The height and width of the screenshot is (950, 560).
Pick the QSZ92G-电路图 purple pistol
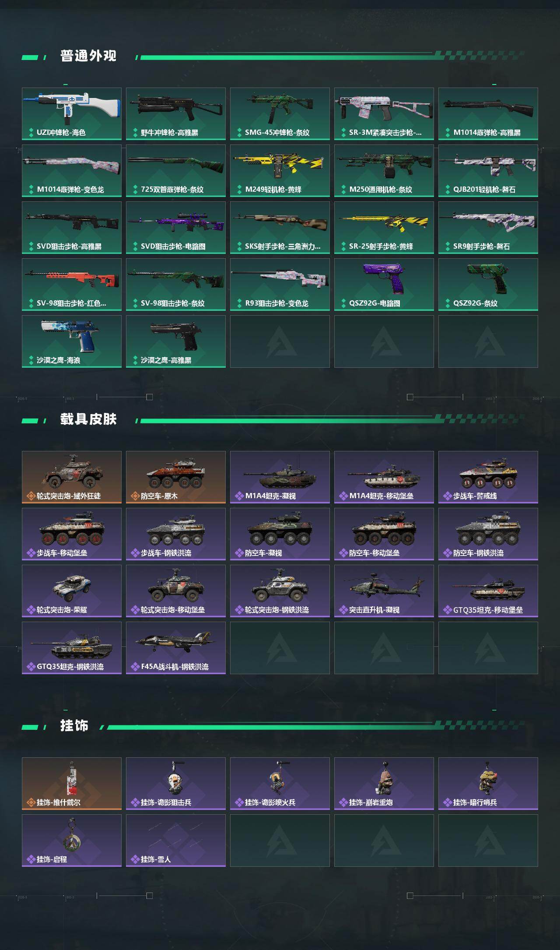[x=384, y=285]
